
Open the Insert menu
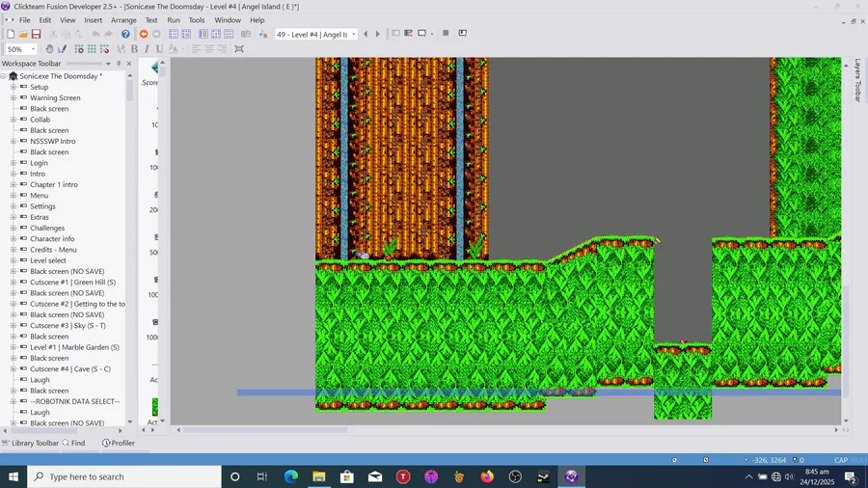(93, 20)
